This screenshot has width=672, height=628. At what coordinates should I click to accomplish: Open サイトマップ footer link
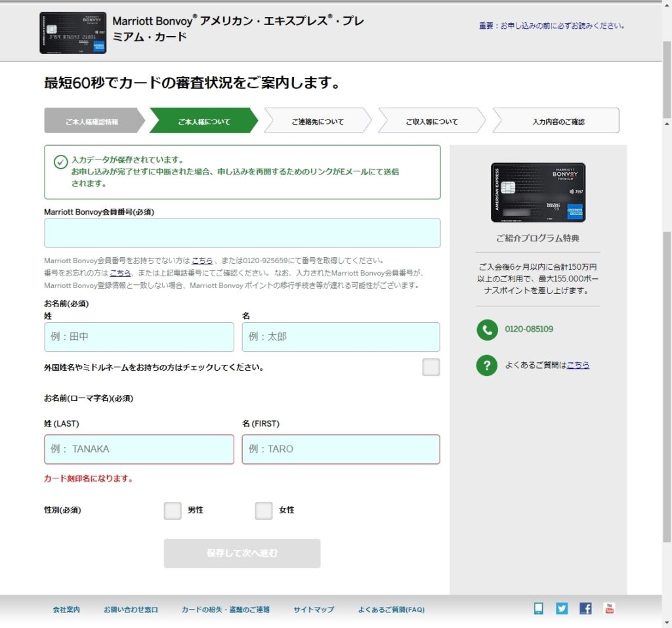(x=314, y=610)
